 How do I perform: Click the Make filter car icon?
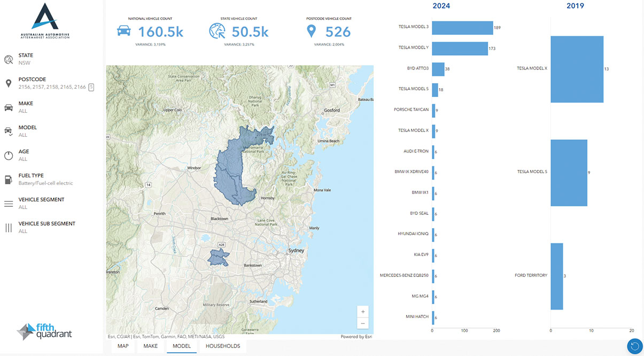tap(9, 107)
